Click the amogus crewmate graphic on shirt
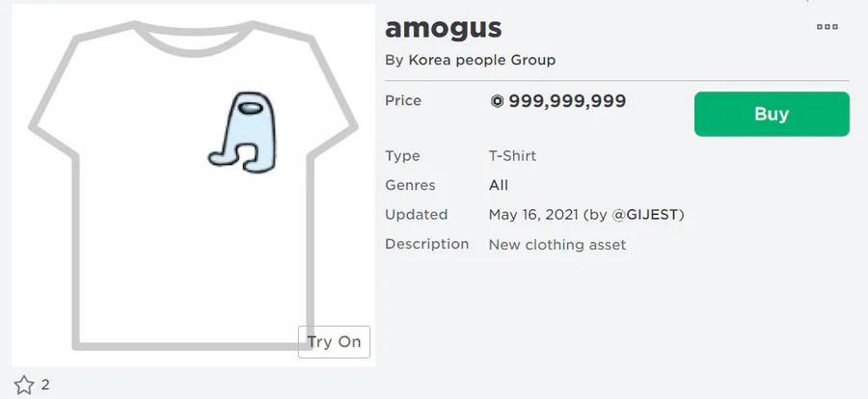 click(243, 132)
